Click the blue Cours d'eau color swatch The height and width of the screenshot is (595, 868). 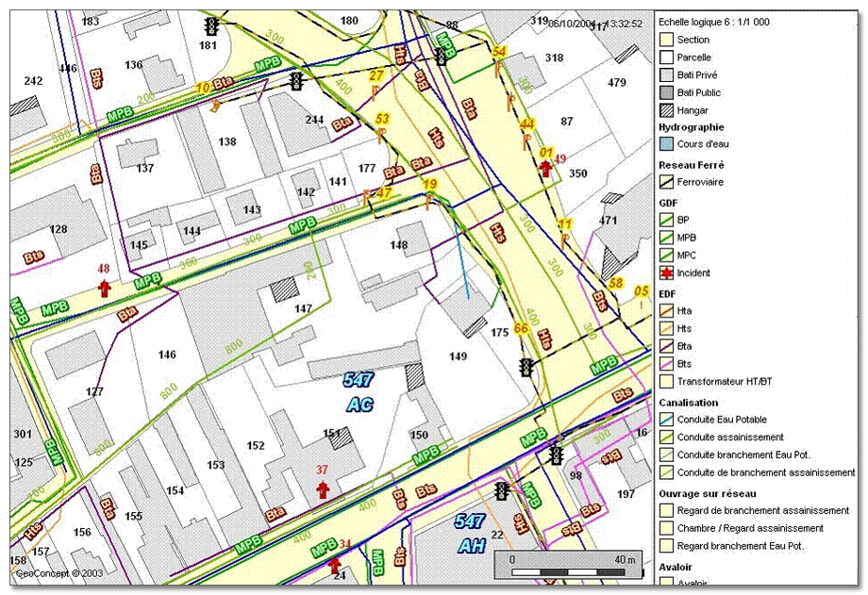pos(666,144)
